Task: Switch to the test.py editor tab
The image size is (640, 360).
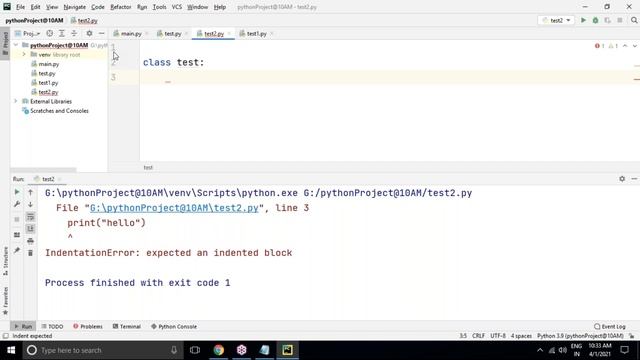Action: click(173, 33)
